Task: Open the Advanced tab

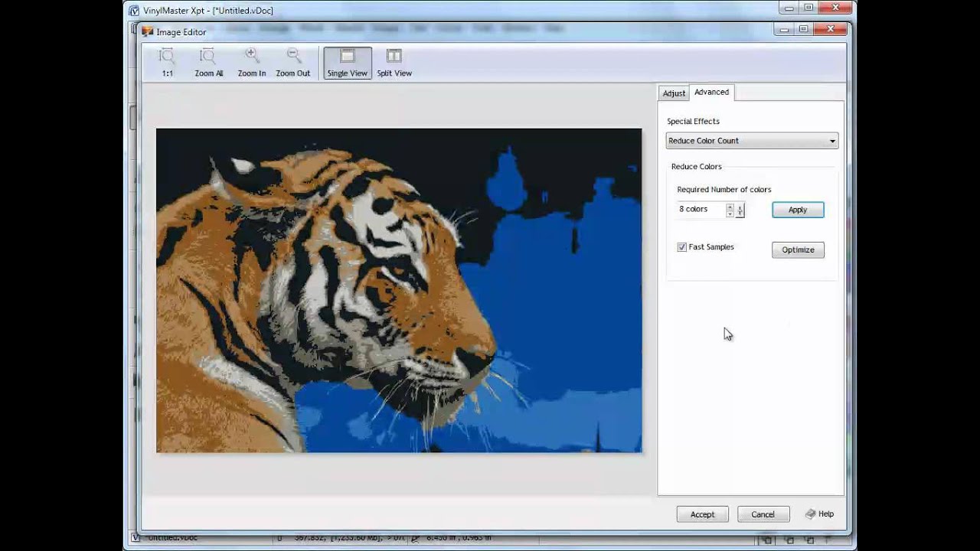Action: (x=711, y=92)
